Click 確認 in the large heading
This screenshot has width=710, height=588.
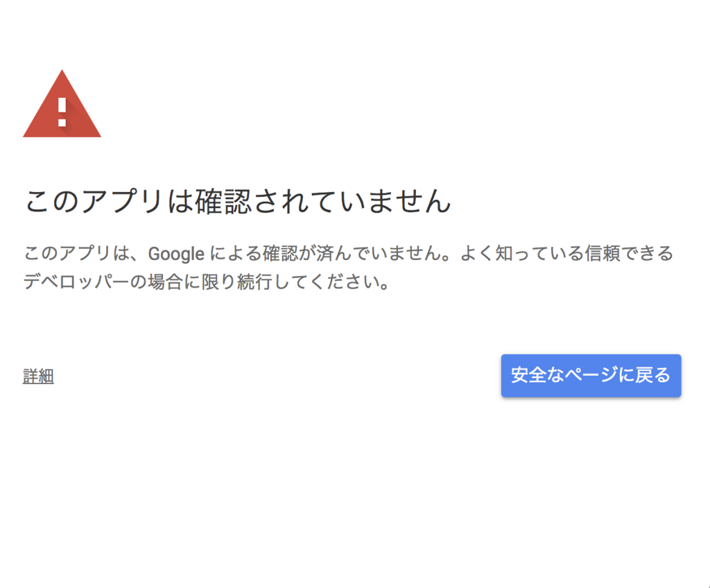223,200
